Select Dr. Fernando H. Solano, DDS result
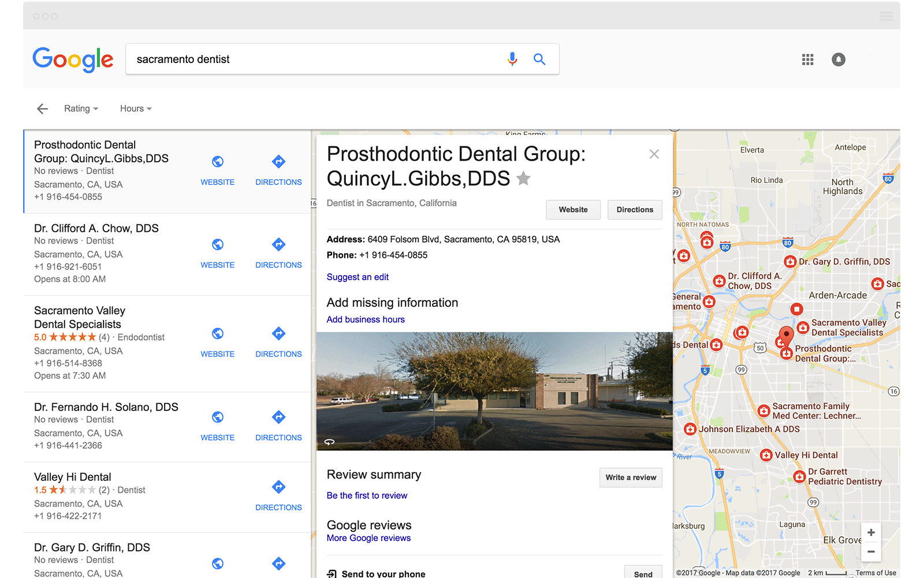924x578 pixels. point(106,407)
